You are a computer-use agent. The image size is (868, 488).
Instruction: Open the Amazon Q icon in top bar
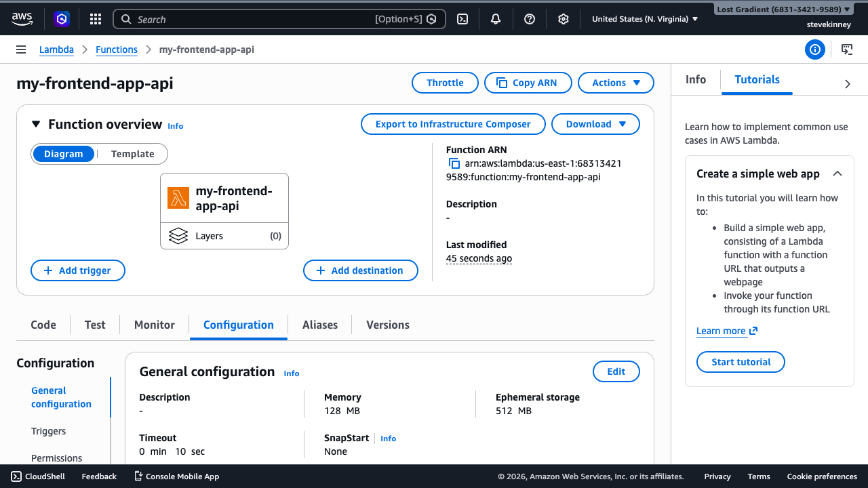[62, 19]
